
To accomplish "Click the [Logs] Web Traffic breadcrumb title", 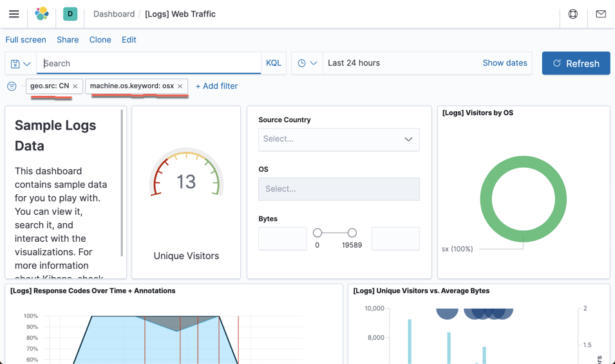I will pos(180,14).
